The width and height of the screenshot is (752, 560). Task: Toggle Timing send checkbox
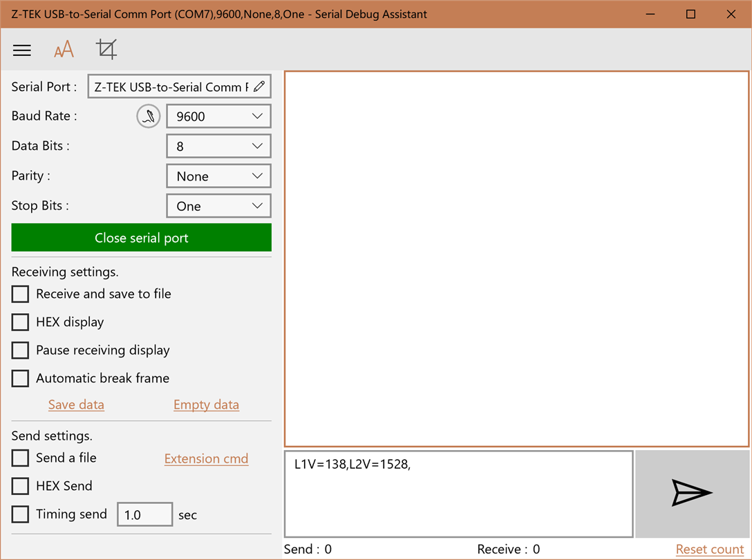tap(20, 514)
